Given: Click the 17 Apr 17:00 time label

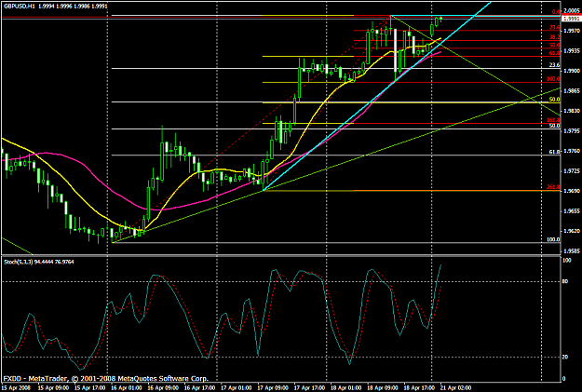Looking at the screenshot, I should pyautogui.click(x=309, y=388).
